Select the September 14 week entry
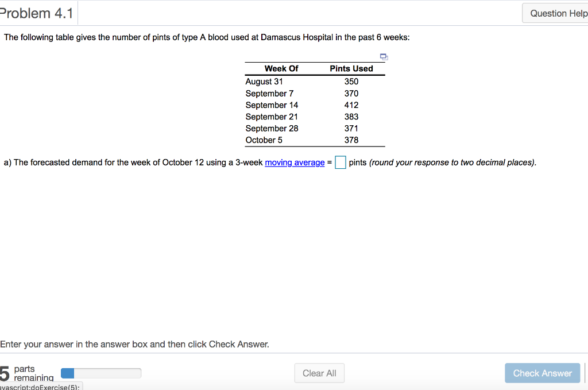This screenshot has width=588, height=390. pyautogui.click(x=272, y=105)
